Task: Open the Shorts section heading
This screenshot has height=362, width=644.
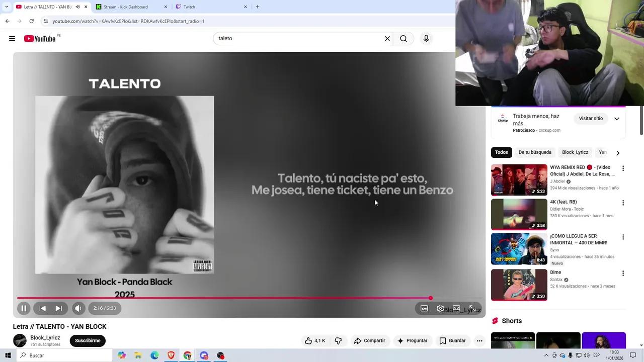Action: [512, 321]
